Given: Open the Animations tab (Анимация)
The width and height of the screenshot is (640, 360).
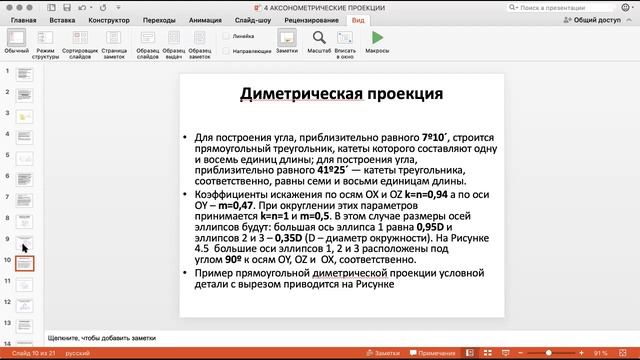Looking at the screenshot, I should coord(205,20).
